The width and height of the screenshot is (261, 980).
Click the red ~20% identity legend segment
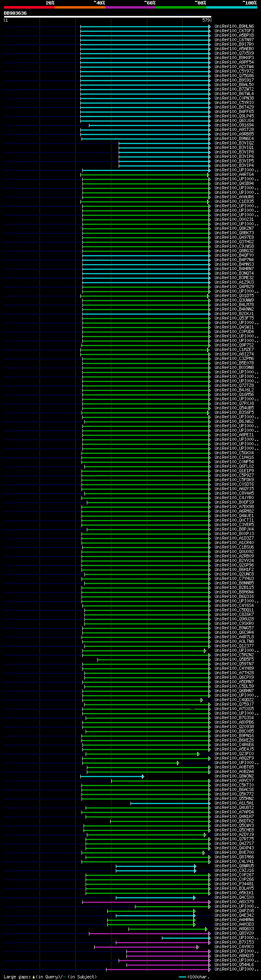click(x=29, y=7)
